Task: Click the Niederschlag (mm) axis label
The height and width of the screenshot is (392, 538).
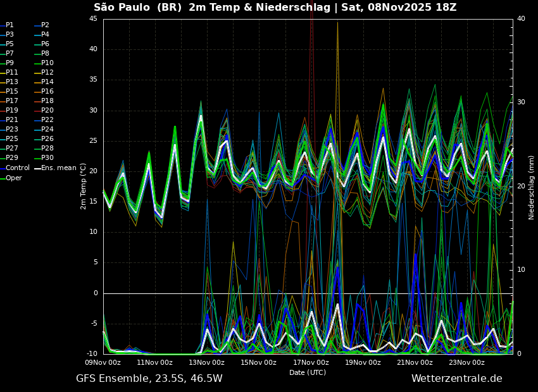Action: point(532,187)
